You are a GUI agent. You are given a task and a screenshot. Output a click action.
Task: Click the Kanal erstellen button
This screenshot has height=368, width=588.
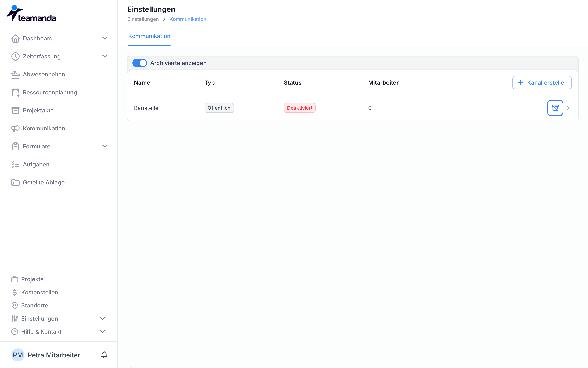(x=542, y=83)
